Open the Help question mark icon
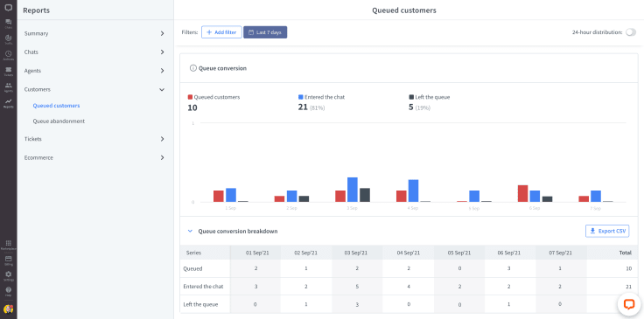This screenshot has height=319, width=644. 8,291
